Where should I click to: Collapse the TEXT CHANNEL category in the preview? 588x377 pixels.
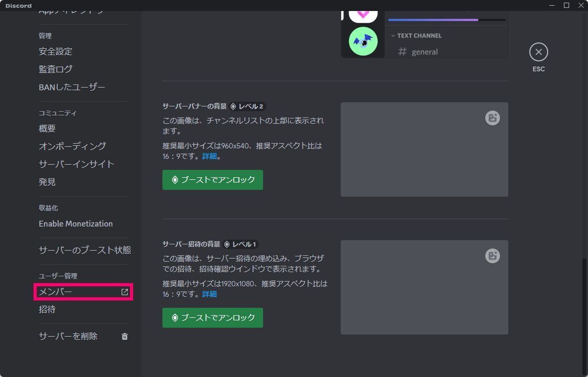393,36
